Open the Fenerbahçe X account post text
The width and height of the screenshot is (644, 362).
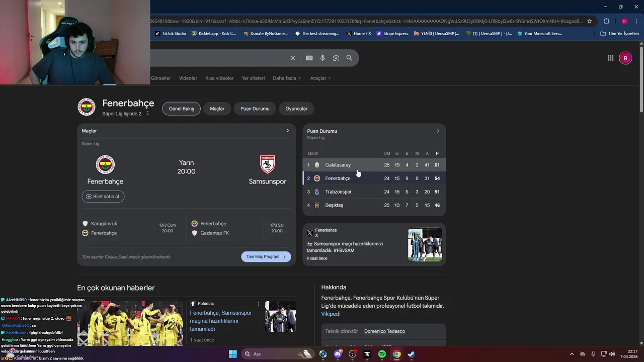coord(345,247)
